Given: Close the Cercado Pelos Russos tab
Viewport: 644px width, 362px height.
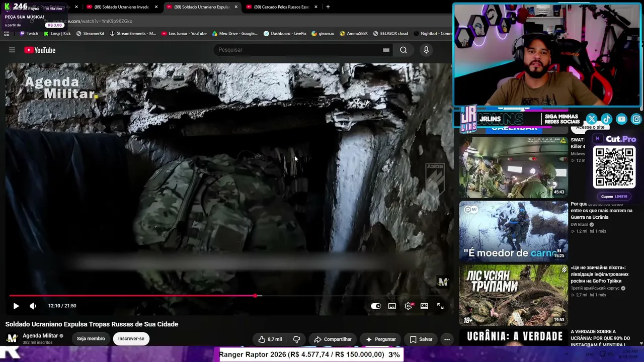Looking at the screenshot, I should [x=316, y=7].
